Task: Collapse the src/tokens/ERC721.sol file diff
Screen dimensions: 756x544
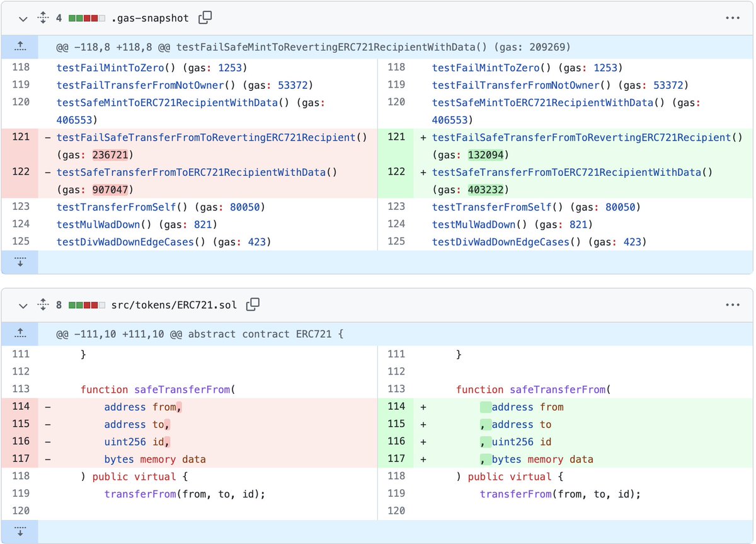Action: click(x=23, y=305)
